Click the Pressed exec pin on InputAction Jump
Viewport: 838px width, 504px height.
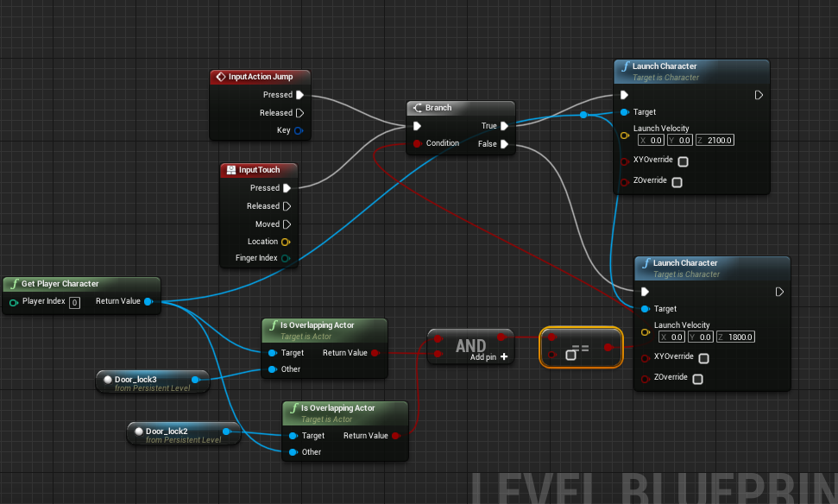click(x=299, y=95)
